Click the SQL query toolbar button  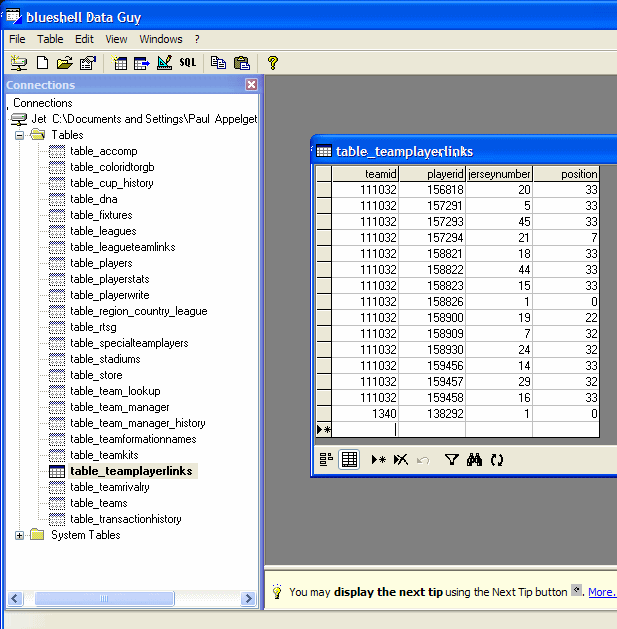pyautogui.click(x=188, y=63)
